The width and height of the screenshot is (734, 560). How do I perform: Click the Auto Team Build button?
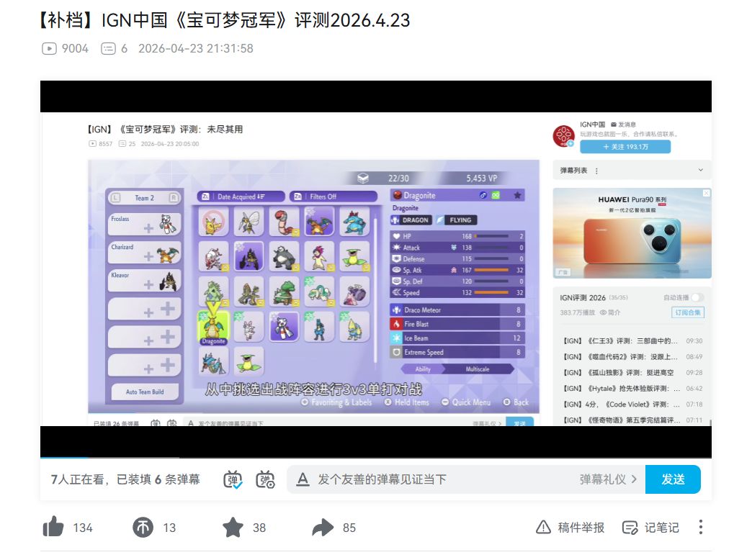(x=145, y=392)
